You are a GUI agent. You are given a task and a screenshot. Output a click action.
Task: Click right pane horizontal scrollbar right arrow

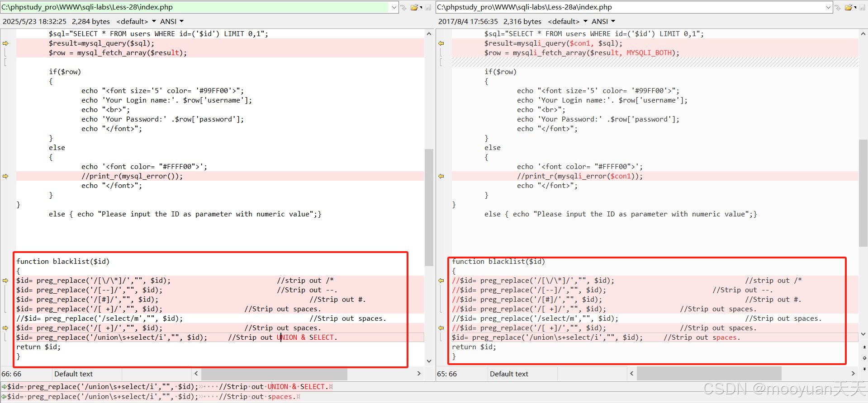(x=853, y=374)
